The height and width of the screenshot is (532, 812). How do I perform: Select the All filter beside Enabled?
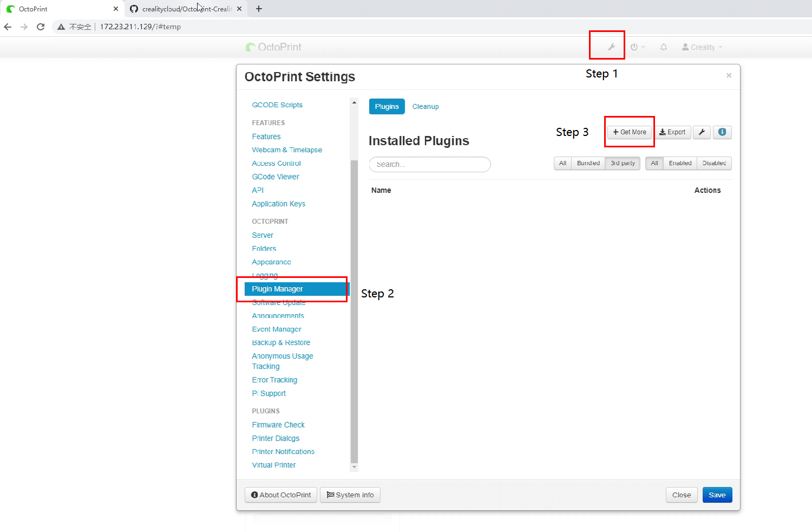point(654,163)
